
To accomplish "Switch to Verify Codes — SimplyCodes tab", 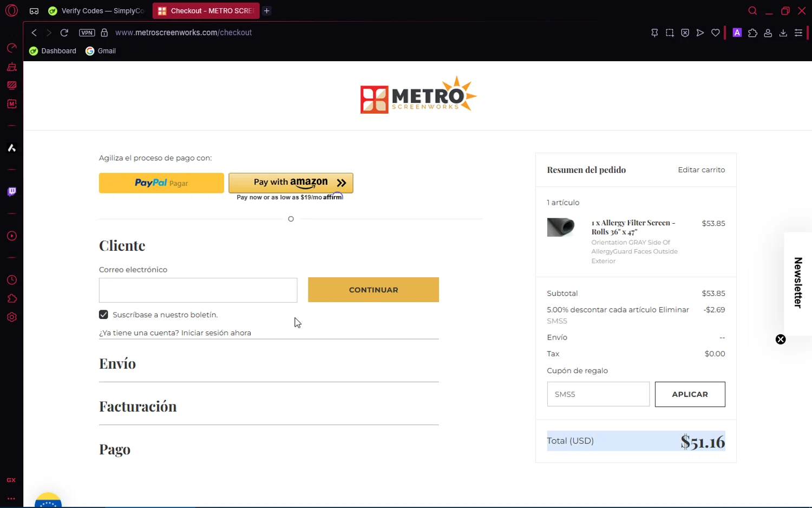I will click(x=96, y=11).
